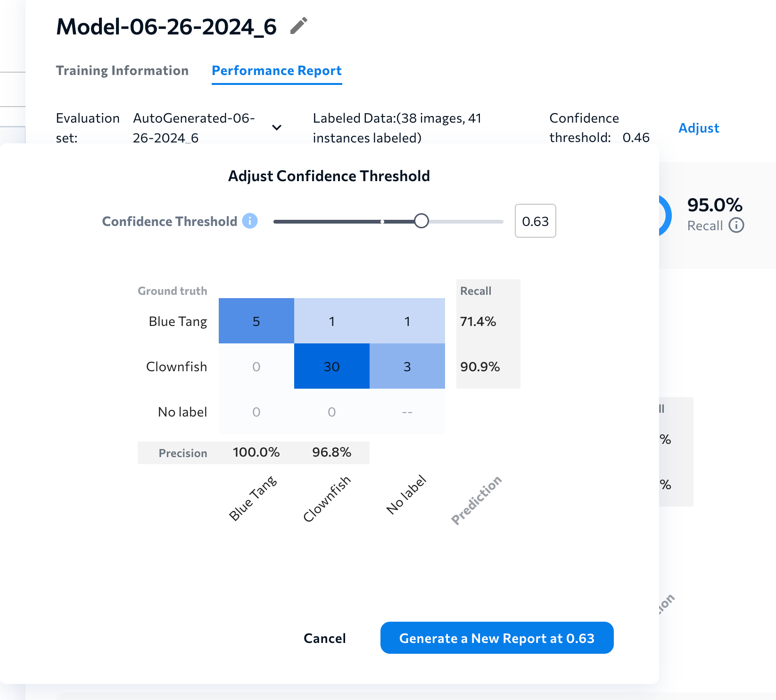Image resolution: width=776 pixels, height=700 pixels.
Task: Click the Blue Tang diagonal cell showing 5
Action: point(256,321)
